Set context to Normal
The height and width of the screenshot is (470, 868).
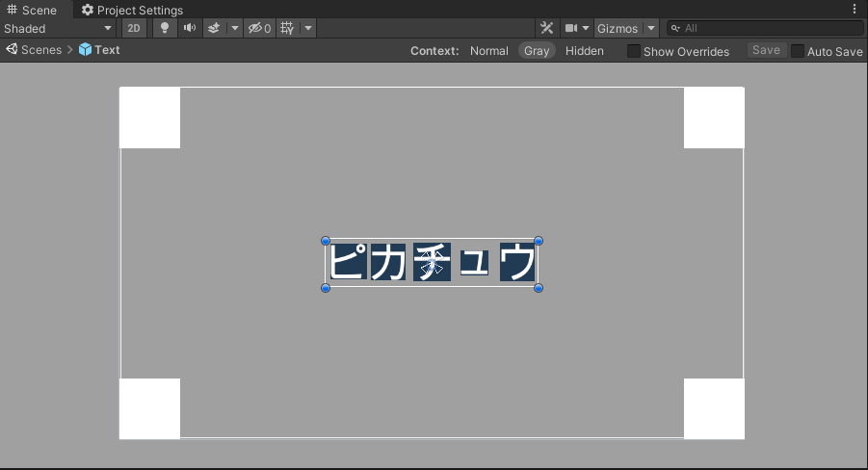[x=488, y=51]
